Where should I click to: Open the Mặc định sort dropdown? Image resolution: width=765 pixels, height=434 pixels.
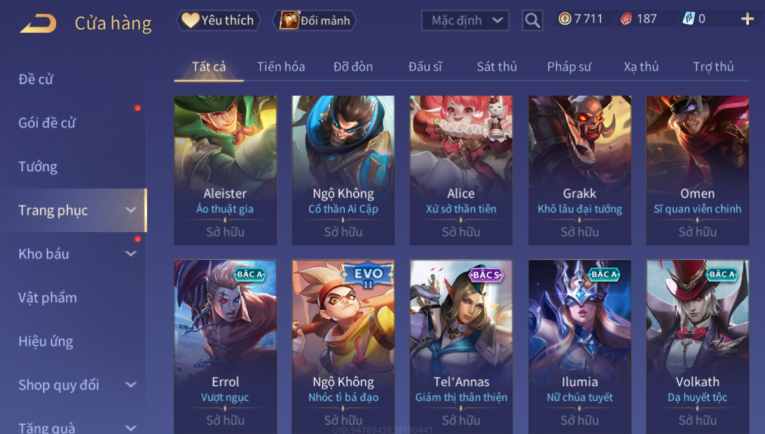click(x=465, y=20)
